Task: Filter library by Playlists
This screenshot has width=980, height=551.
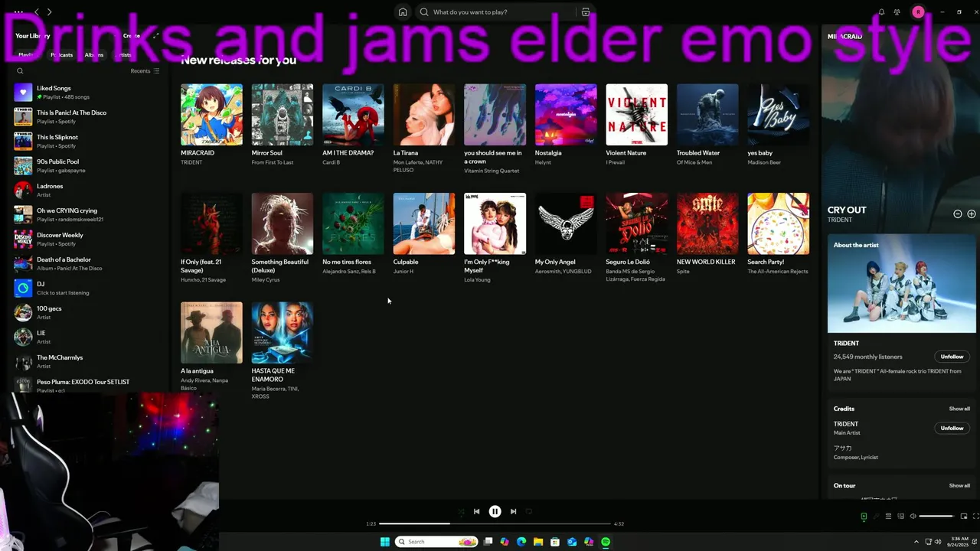Action: point(28,55)
